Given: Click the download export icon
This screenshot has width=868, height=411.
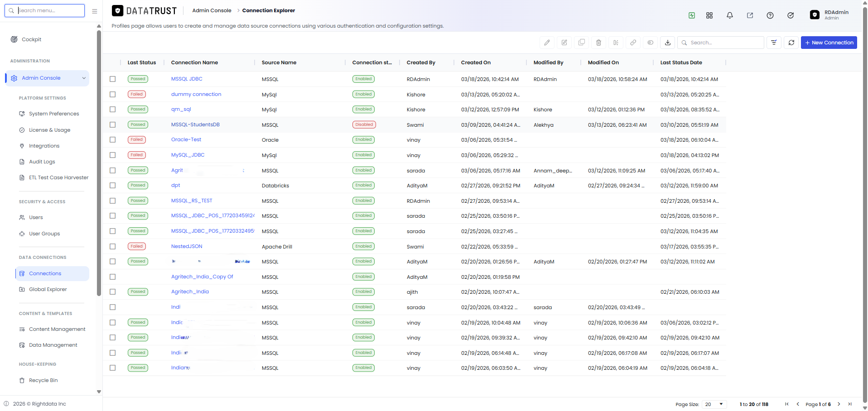Looking at the screenshot, I should 667,43.
